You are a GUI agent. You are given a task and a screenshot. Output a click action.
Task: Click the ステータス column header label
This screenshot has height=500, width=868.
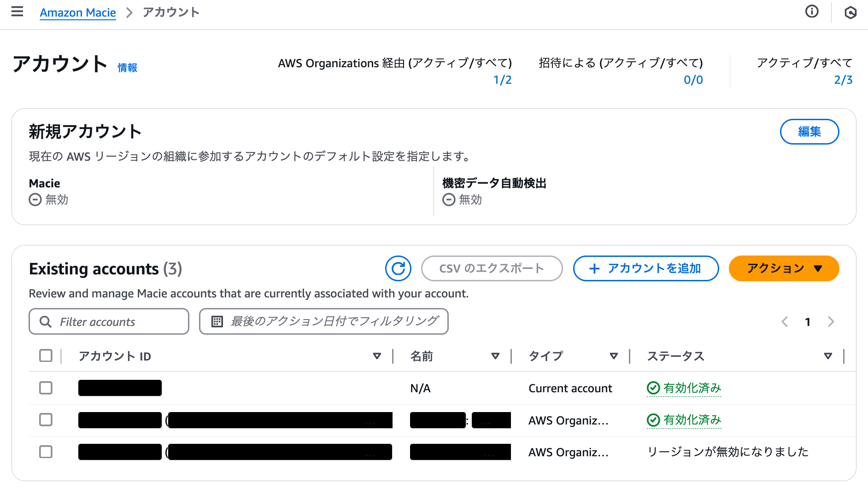675,356
